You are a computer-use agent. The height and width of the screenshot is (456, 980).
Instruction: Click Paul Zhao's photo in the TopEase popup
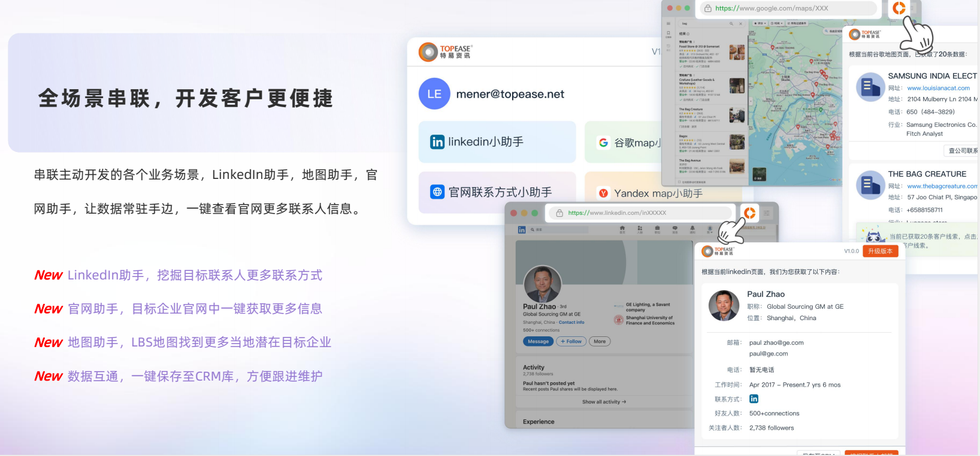pos(724,305)
